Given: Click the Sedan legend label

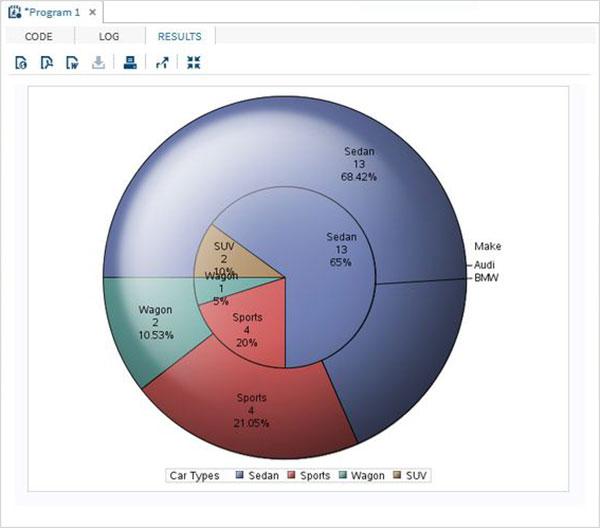Looking at the screenshot, I should point(264,476).
